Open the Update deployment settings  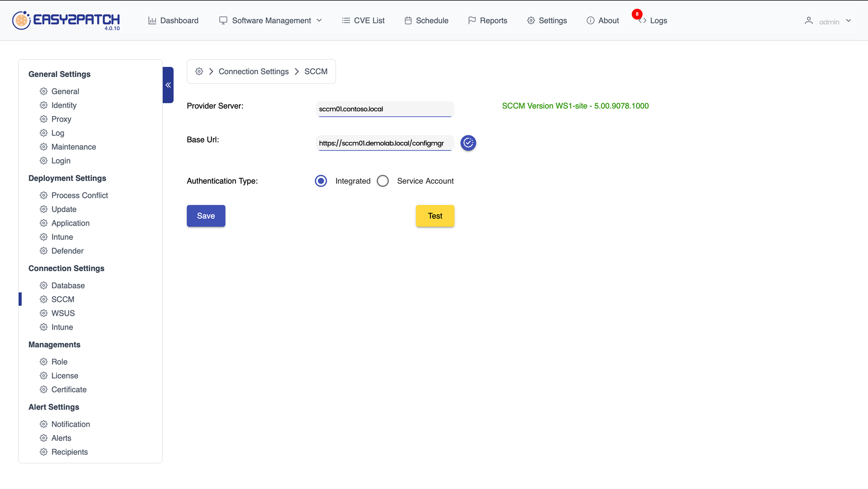coord(64,209)
